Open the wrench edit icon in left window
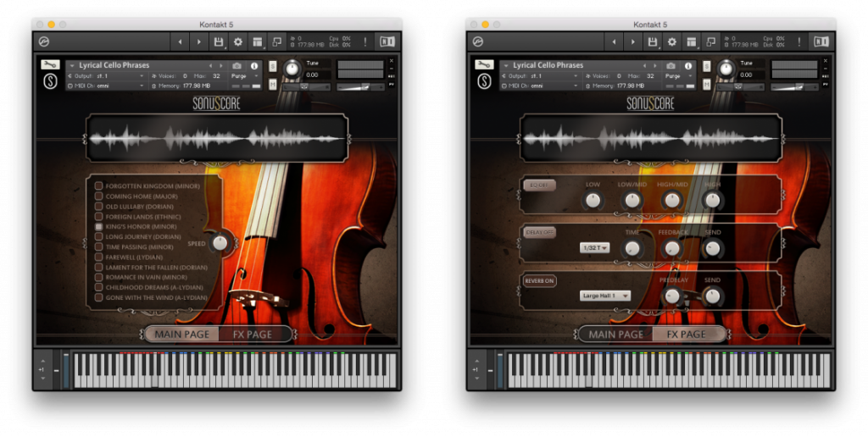This screenshot has height=437, width=868. [x=50, y=64]
